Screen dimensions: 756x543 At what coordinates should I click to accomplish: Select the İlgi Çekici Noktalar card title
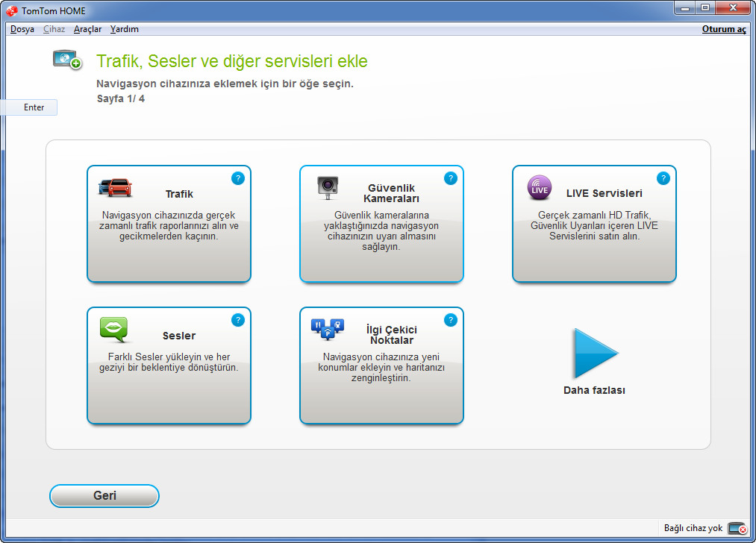[392, 335]
